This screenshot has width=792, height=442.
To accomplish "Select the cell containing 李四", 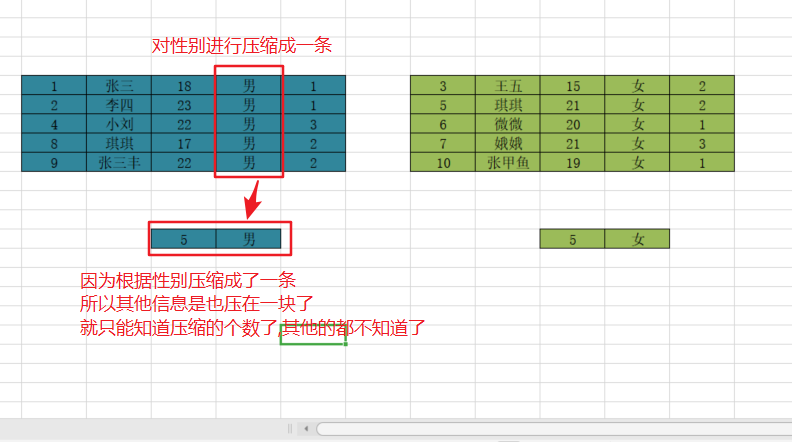I will [x=119, y=105].
